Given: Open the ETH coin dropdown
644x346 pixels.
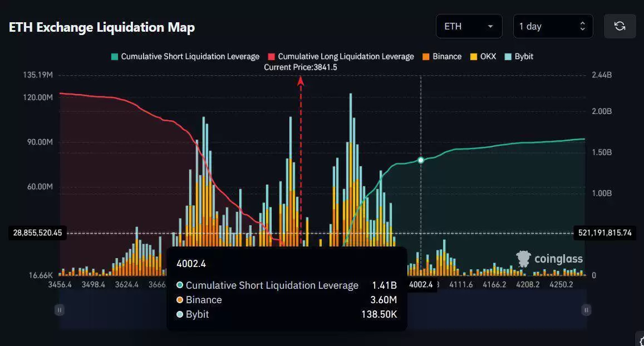Looking at the screenshot, I should [x=469, y=26].
